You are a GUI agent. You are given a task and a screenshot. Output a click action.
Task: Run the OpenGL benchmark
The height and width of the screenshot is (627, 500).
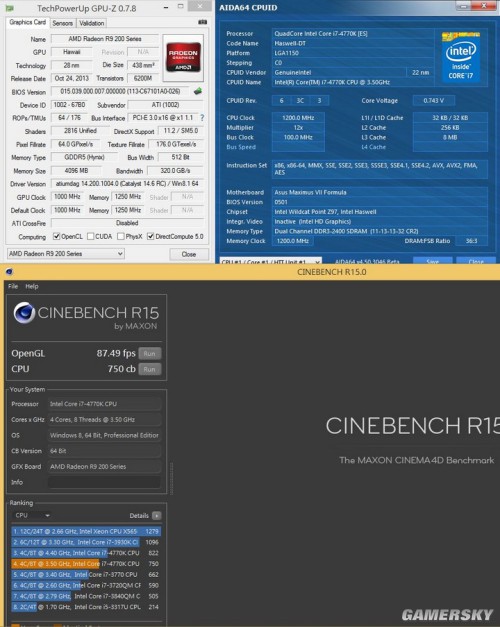click(150, 353)
